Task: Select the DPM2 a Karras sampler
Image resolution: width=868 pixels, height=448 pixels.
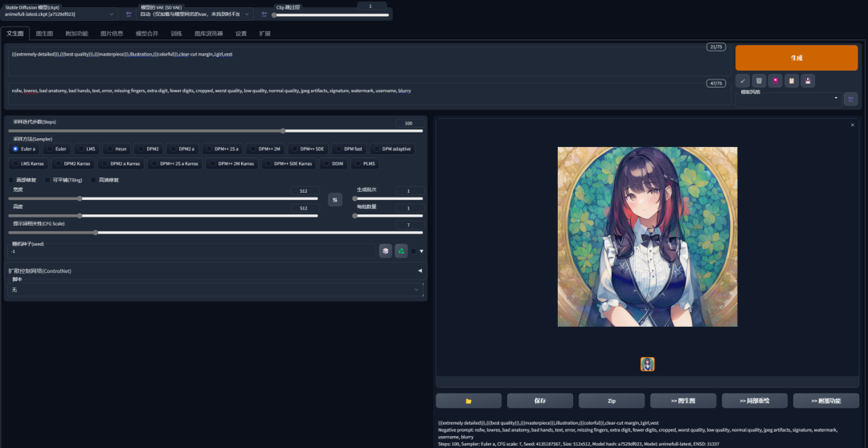Action: coord(121,164)
